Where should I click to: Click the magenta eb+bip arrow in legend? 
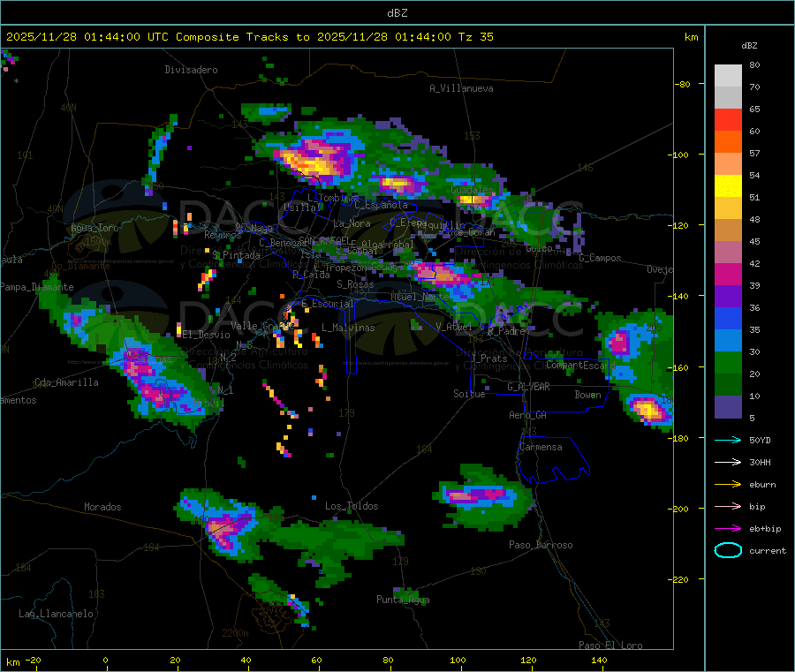click(728, 529)
